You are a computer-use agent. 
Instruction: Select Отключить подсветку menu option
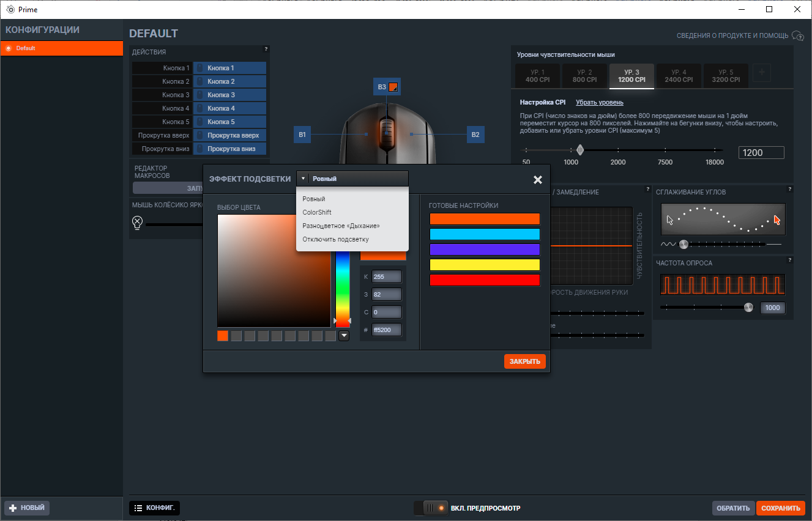coord(335,239)
